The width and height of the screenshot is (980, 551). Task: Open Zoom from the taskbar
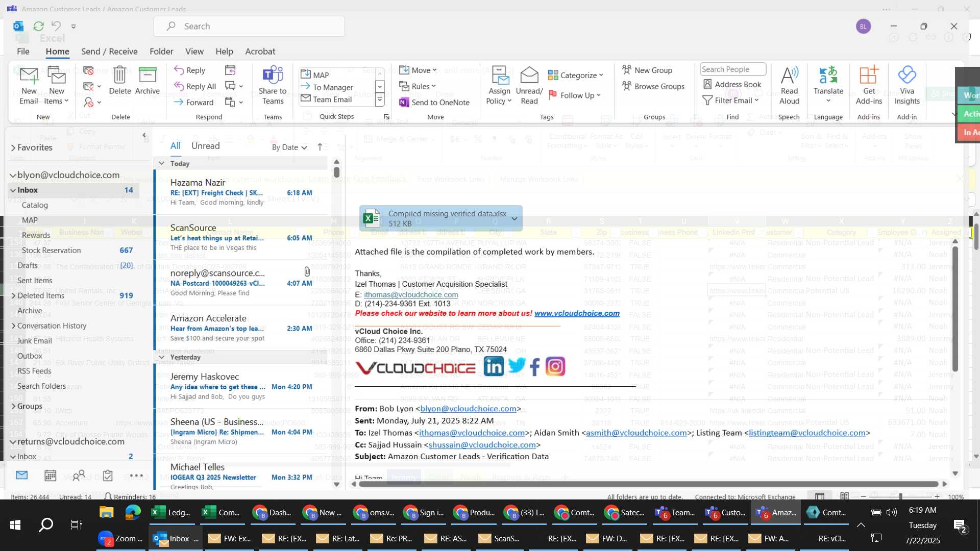121,538
